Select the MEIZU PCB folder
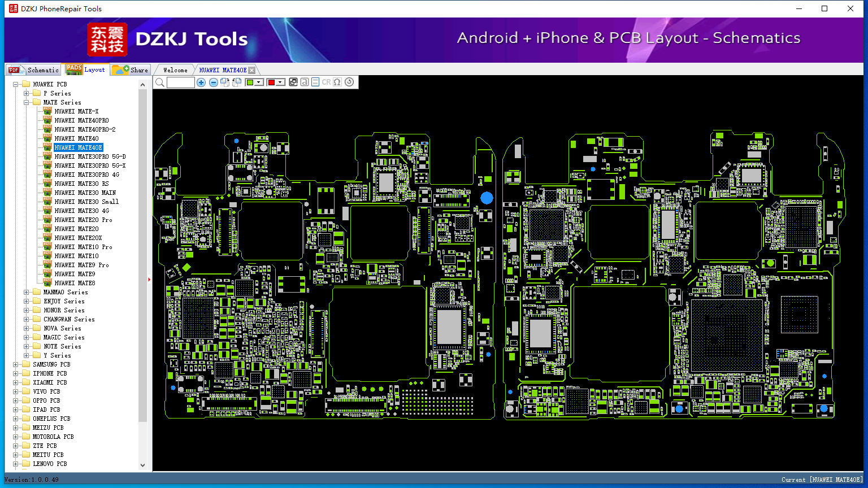 click(48, 428)
